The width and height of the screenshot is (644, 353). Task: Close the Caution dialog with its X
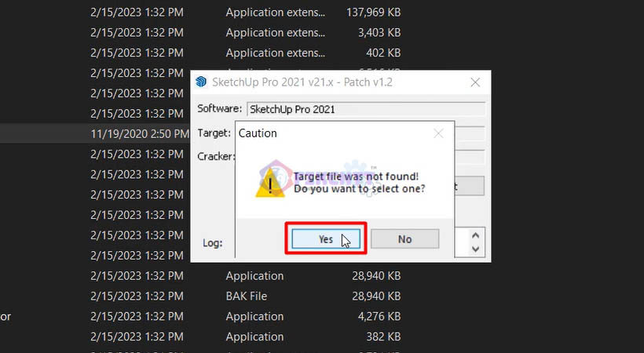tap(439, 133)
